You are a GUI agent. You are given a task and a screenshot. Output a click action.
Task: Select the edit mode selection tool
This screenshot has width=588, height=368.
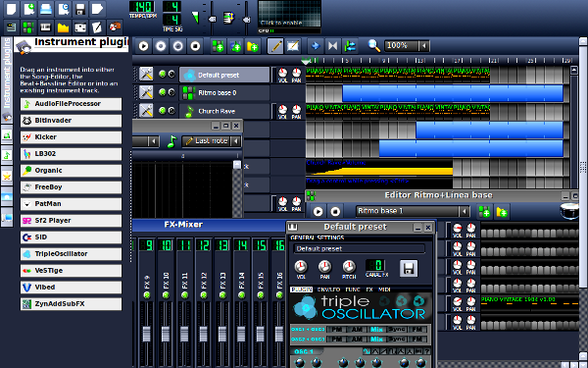(x=292, y=46)
